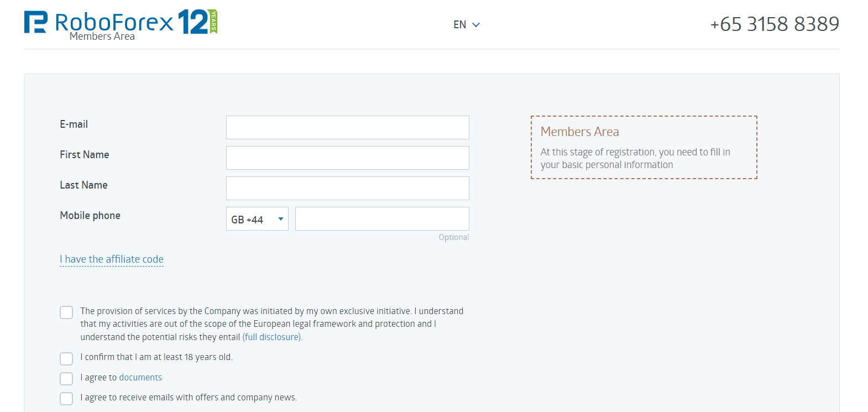Expand the GB +44 country code dropdown
This screenshot has height=412, width=868.
pos(257,219)
